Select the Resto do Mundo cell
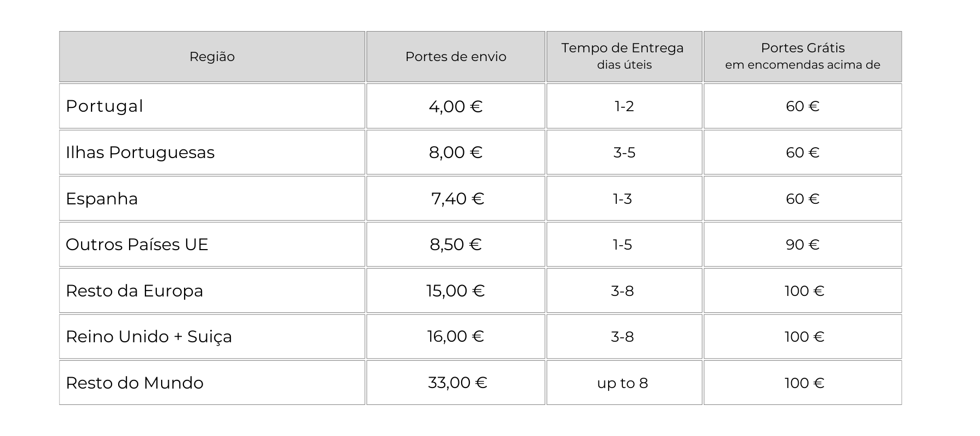The height and width of the screenshot is (436, 980). (x=212, y=383)
